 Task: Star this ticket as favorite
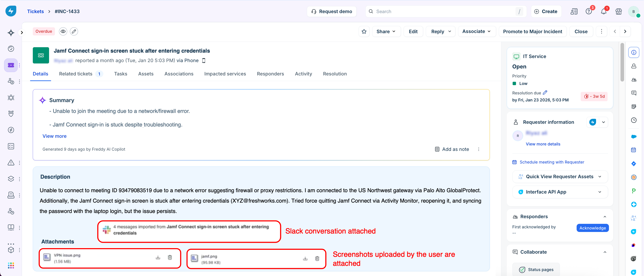pyautogui.click(x=364, y=31)
